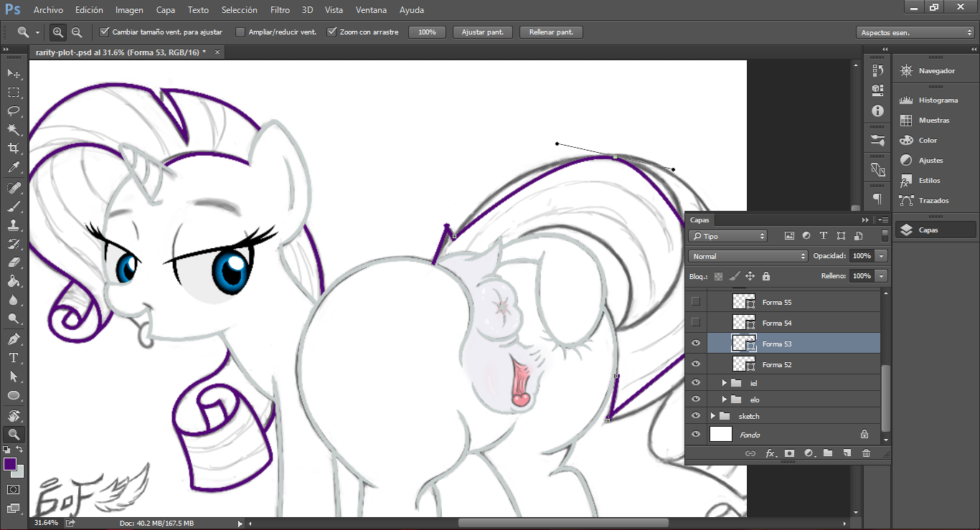Open the Muestras panel
This screenshot has height=530, width=980.
pos(935,120)
